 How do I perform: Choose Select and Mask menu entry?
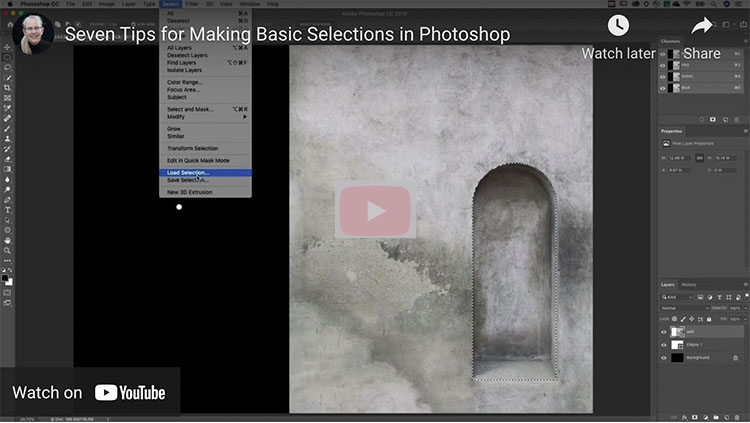coord(205,109)
